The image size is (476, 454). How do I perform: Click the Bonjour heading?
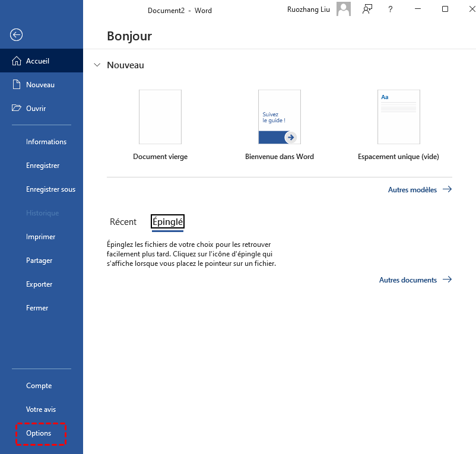(x=129, y=36)
